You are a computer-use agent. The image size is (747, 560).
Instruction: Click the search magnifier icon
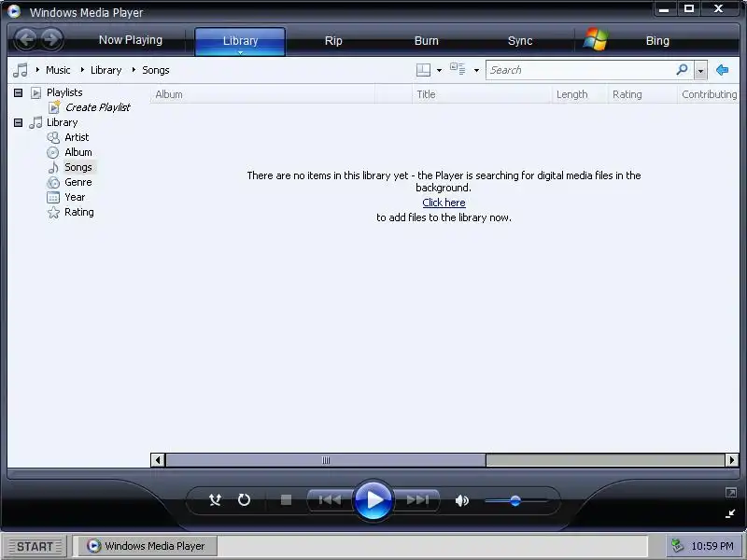coord(683,69)
